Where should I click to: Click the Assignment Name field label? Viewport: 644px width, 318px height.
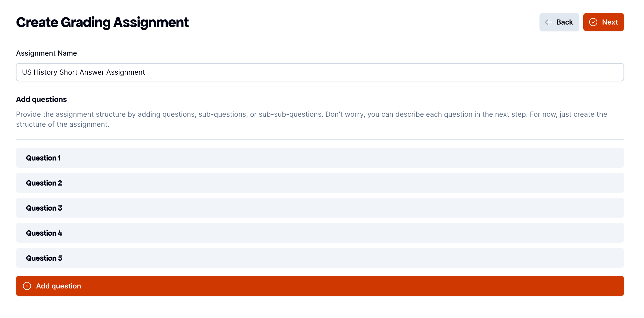point(46,53)
